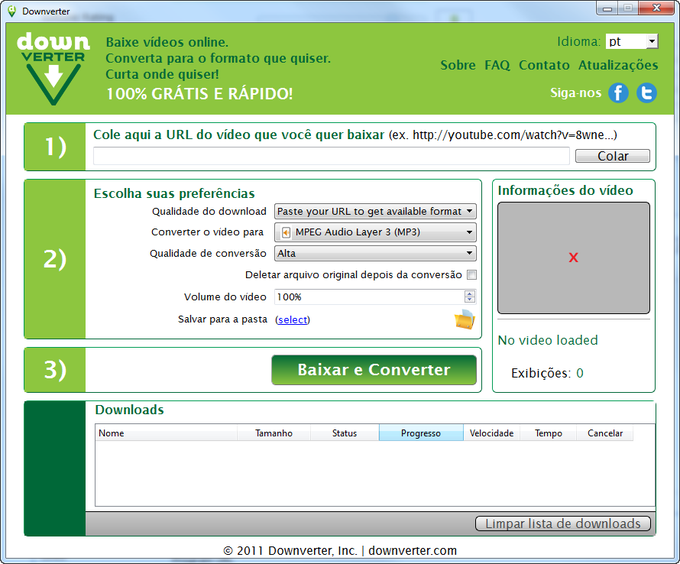Sort downloads by Progresso column
The image size is (680, 564).
pos(421,433)
